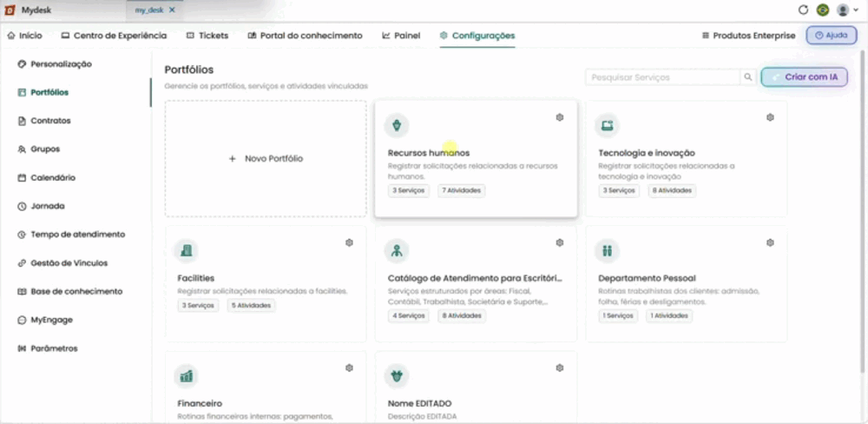Open the Facilities portfolio title
868x424 pixels.
tap(196, 278)
